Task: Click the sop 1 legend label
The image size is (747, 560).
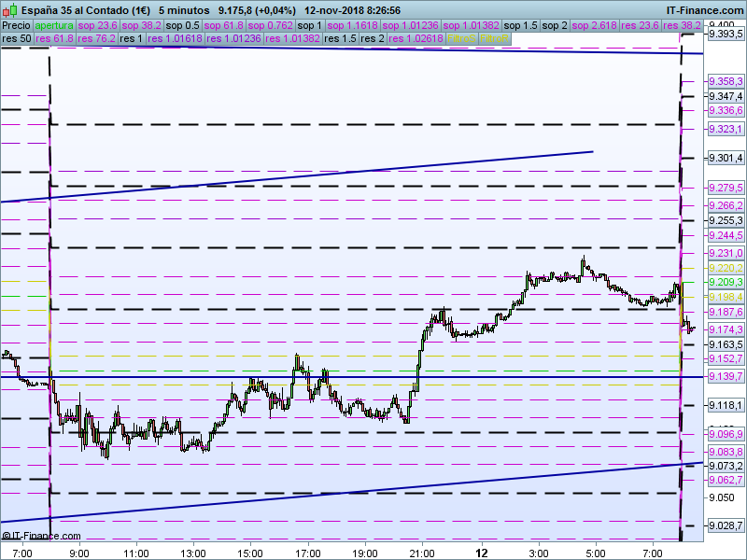Action: (310, 26)
